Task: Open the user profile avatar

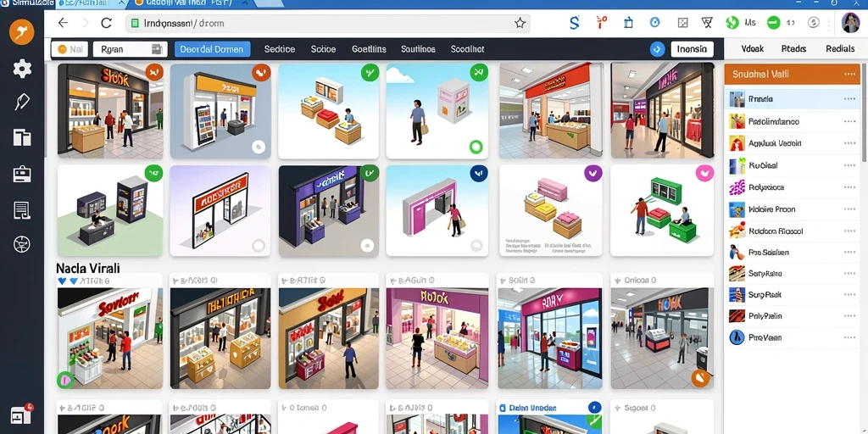Action: (850, 23)
